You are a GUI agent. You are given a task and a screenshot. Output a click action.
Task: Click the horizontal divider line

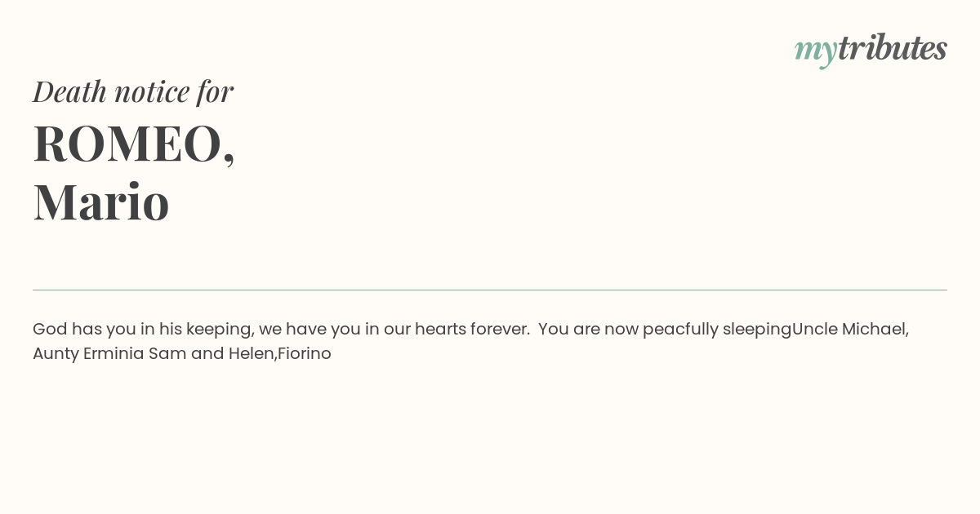pyautogui.click(x=490, y=290)
